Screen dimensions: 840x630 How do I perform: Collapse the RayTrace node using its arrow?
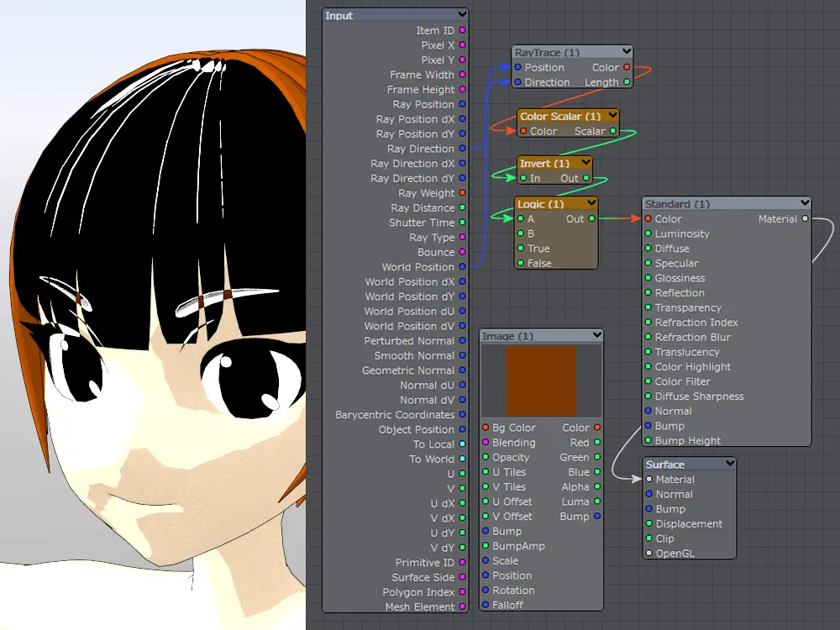pos(626,52)
